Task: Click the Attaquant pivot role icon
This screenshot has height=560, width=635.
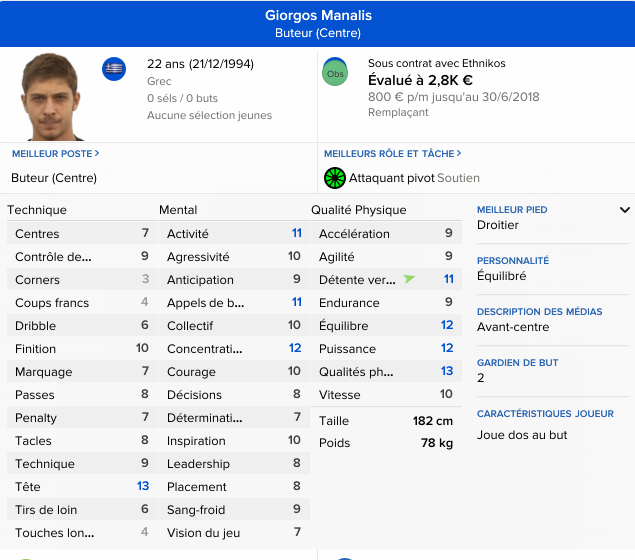Action: click(334, 178)
